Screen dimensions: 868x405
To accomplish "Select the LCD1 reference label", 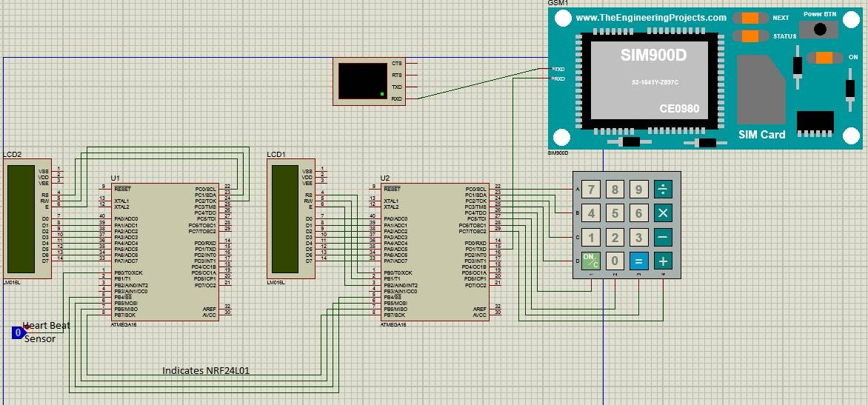I will pos(276,154).
